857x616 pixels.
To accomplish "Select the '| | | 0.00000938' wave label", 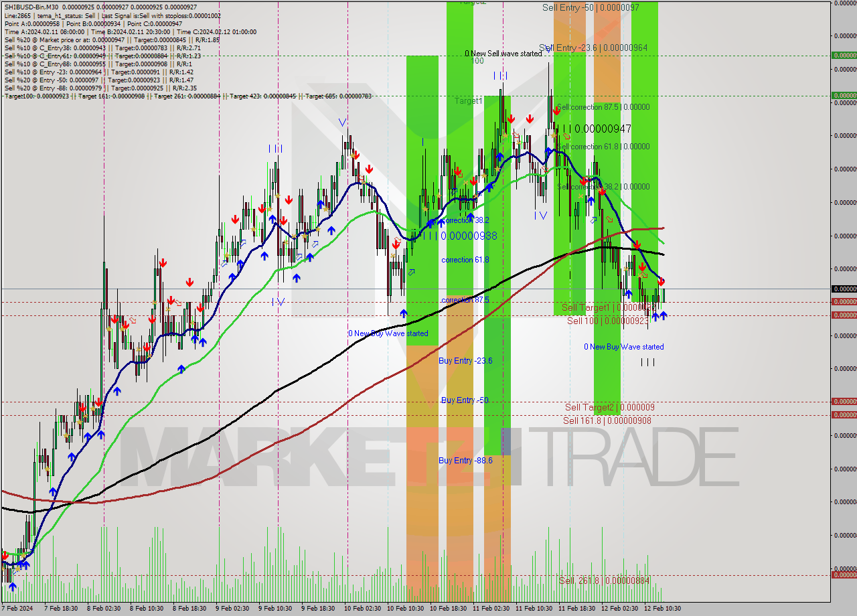I will click(x=459, y=236).
